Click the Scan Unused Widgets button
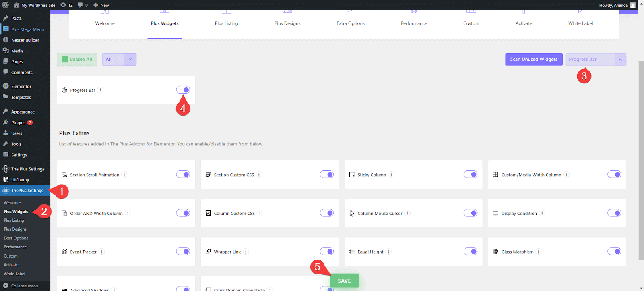 tap(534, 59)
